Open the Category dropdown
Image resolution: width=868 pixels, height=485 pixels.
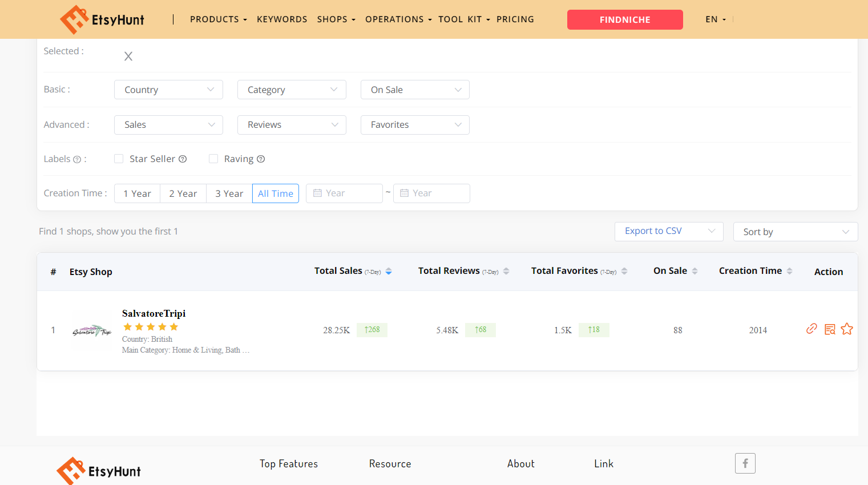click(292, 90)
